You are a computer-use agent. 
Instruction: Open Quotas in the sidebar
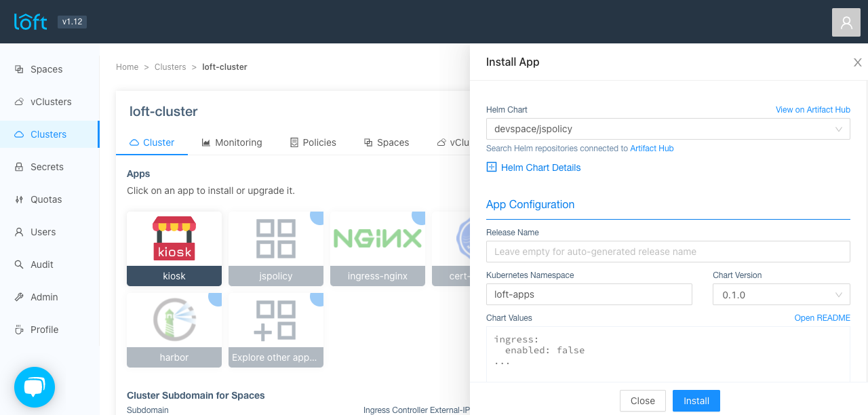pos(46,199)
